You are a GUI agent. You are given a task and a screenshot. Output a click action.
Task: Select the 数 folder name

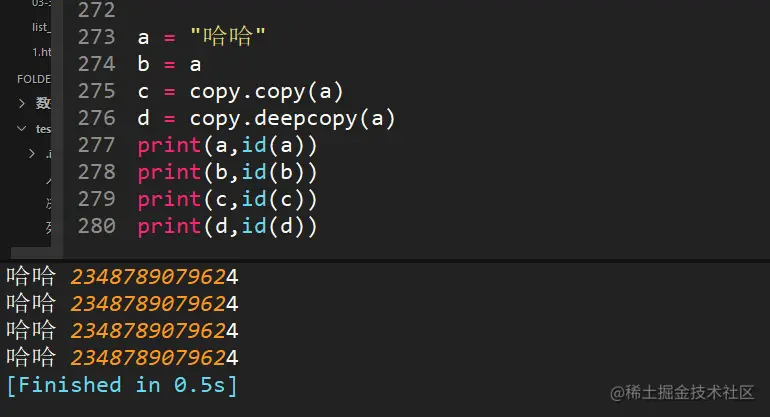[43, 103]
